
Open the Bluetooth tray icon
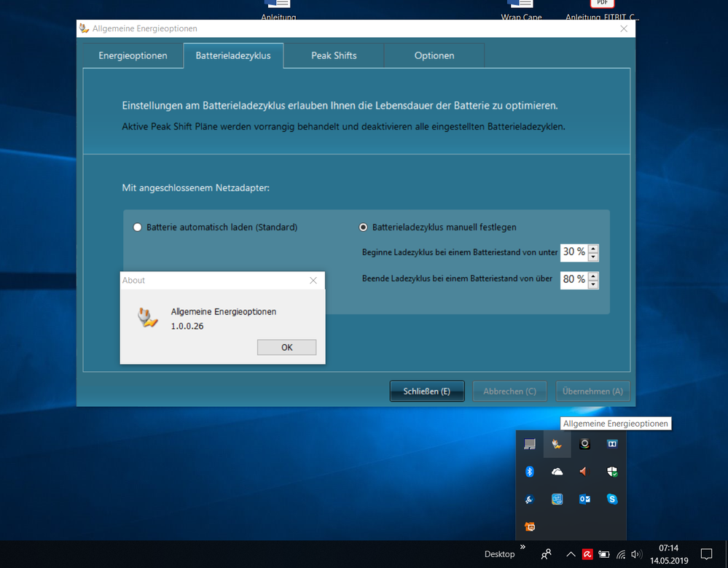[x=530, y=472]
